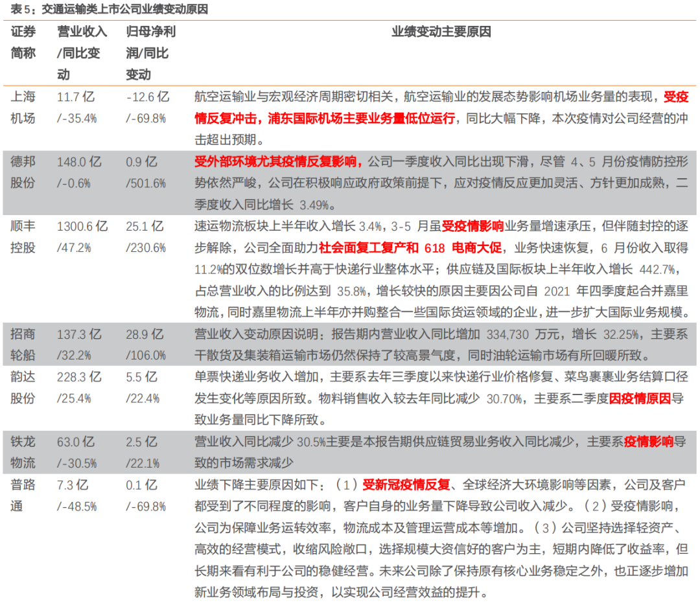Screen dimensions: 700x605
Task: Click revenue value 148.0亿
Action: pos(79,161)
